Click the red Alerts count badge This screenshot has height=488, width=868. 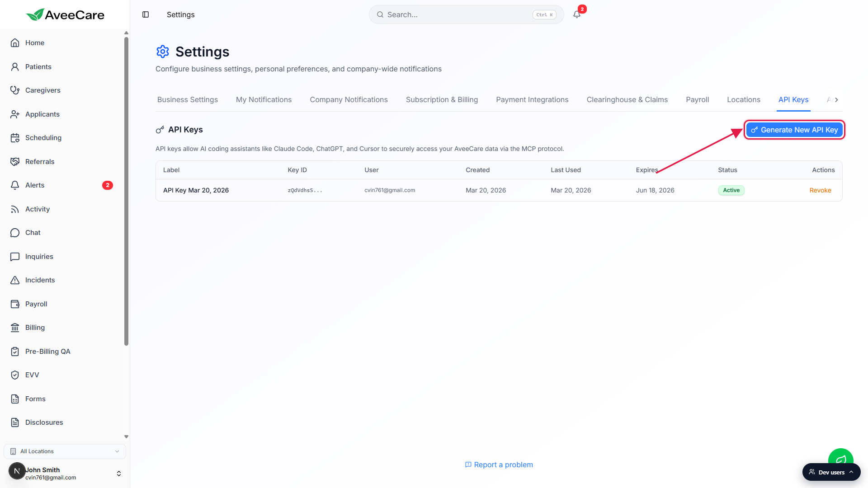click(x=108, y=185)
